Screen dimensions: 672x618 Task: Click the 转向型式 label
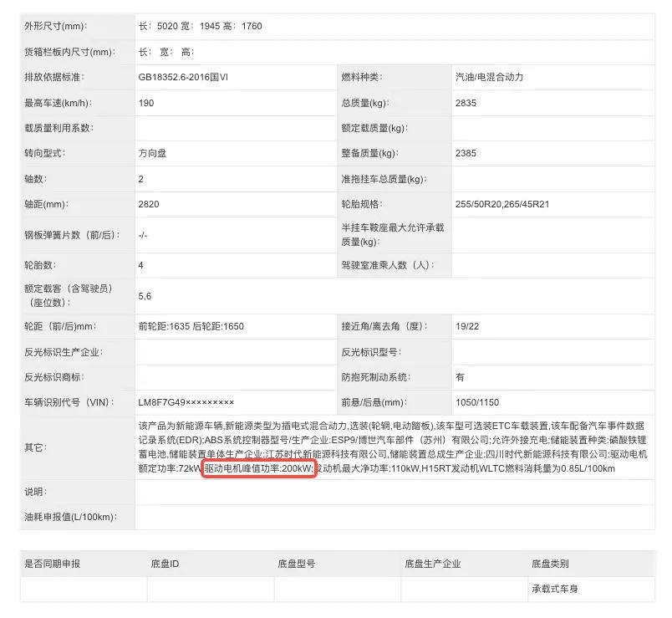point(45,154)
